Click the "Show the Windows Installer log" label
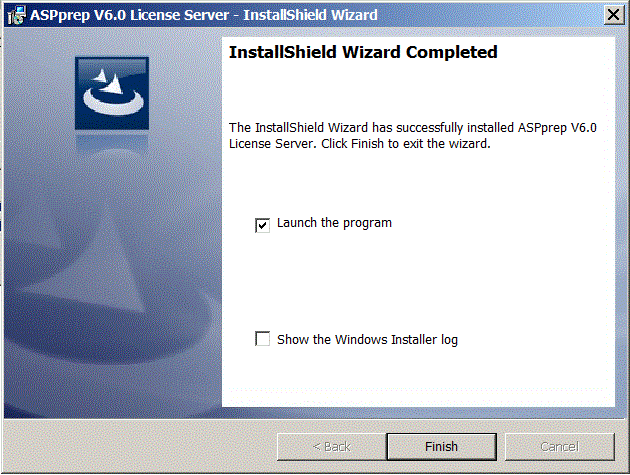The image size is (630, 475). (x=367, y=340)
